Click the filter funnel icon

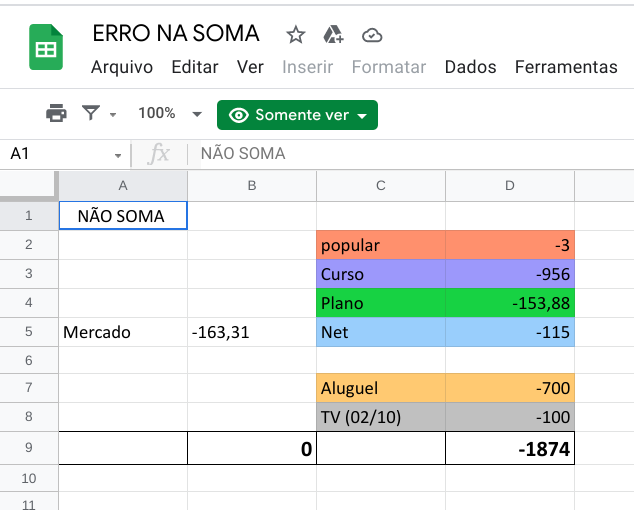[91, 114]
